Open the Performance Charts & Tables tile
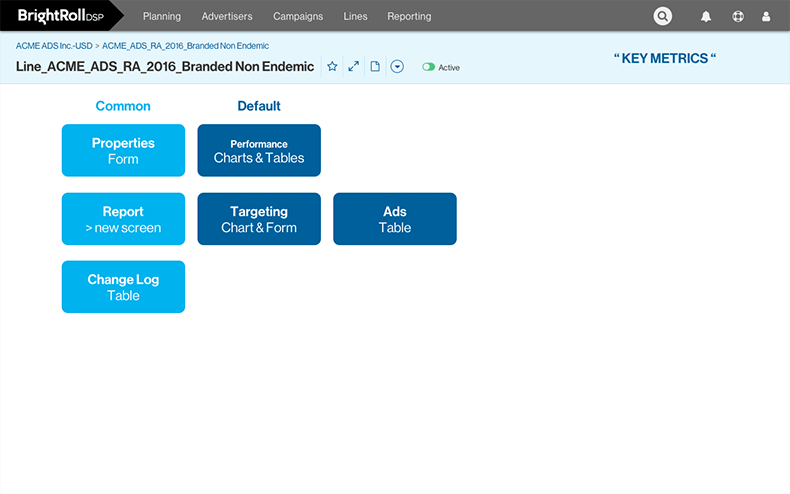The image size is (790, 494). point(259,150)
